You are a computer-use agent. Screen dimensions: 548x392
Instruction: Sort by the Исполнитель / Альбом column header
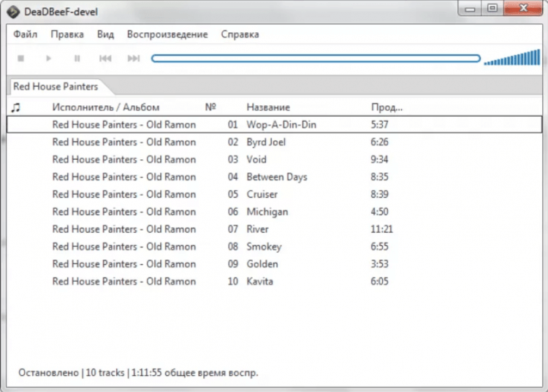105,107
